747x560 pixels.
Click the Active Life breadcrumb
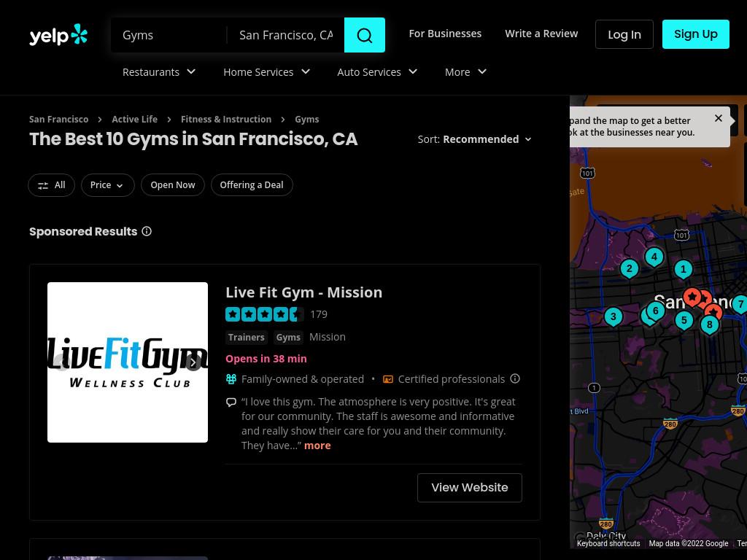click(x=134, y=119)
